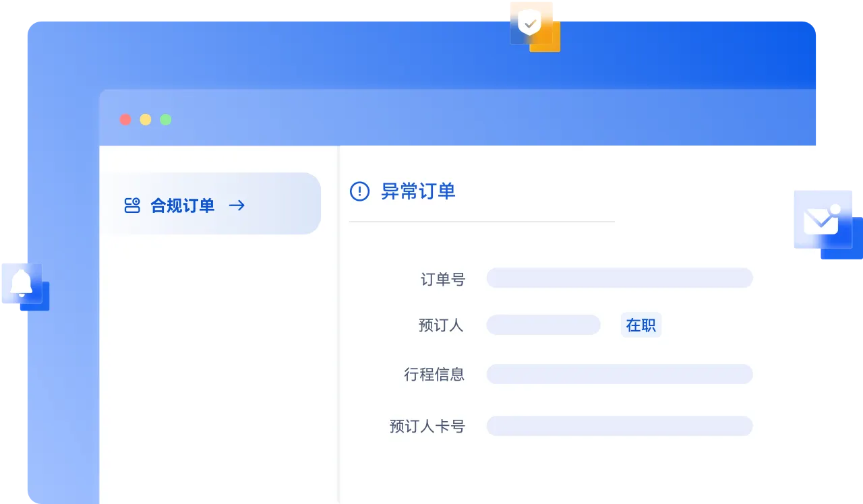The image size is (863, 504).
Task: Select the 合规订单 menu text
Action: click(x=182, y=206)
